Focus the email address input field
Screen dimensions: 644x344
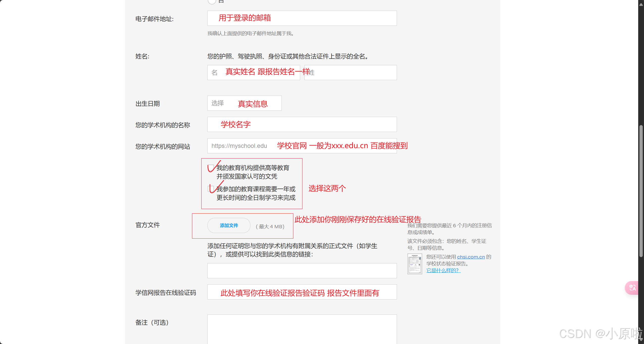coord(302,18)
